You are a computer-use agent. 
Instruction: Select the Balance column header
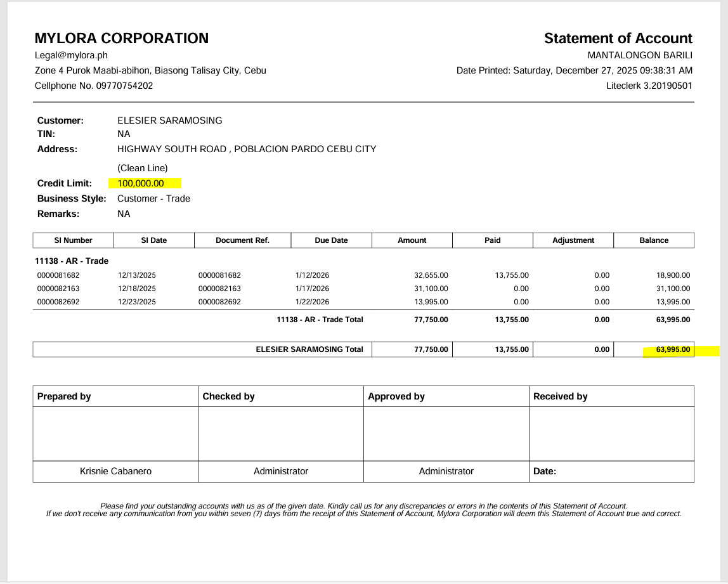click(654, 240)
